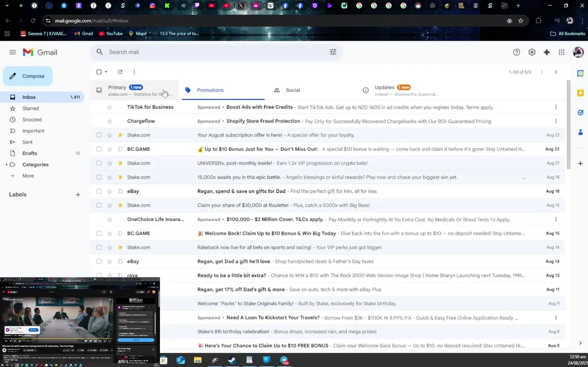Screen dimensions: 588x367
Task: Expand Categories in the left sidebar
Action: point(7,165)
